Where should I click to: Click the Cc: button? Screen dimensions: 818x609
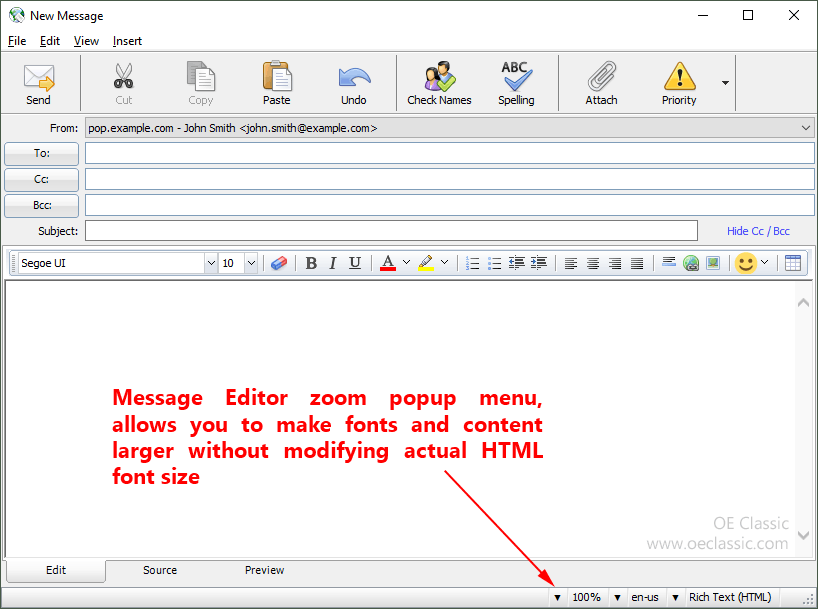tap(42, 180)
